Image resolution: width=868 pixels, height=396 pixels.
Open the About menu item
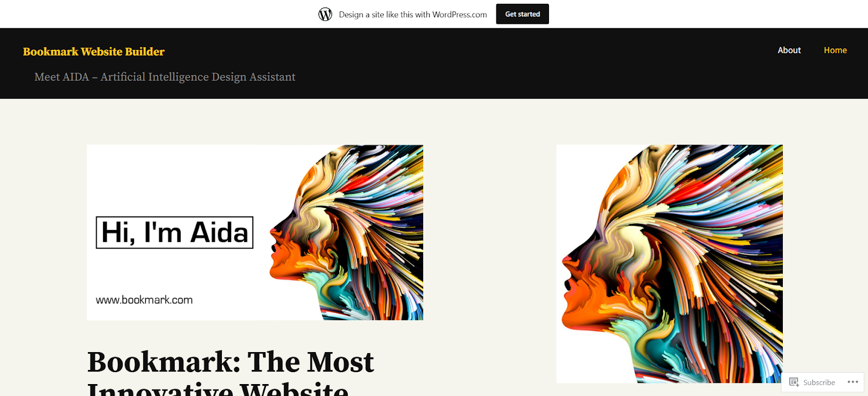[x=789, y=50]
